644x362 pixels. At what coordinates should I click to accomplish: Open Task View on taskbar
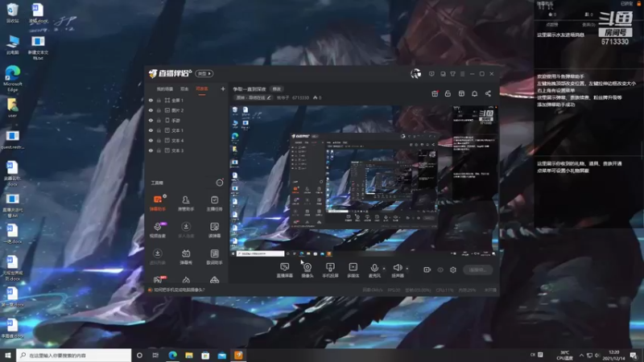(x=155, y=355)
